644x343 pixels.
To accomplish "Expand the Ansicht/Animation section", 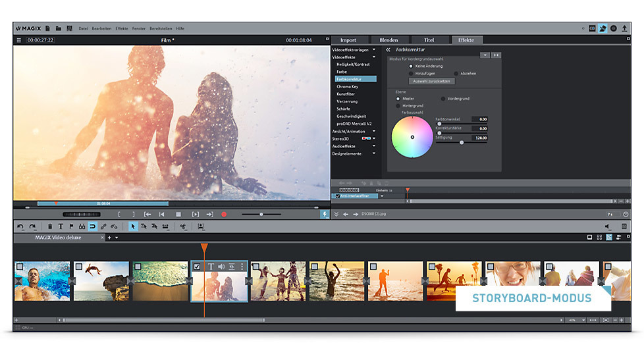I will [x=374, y=131].
